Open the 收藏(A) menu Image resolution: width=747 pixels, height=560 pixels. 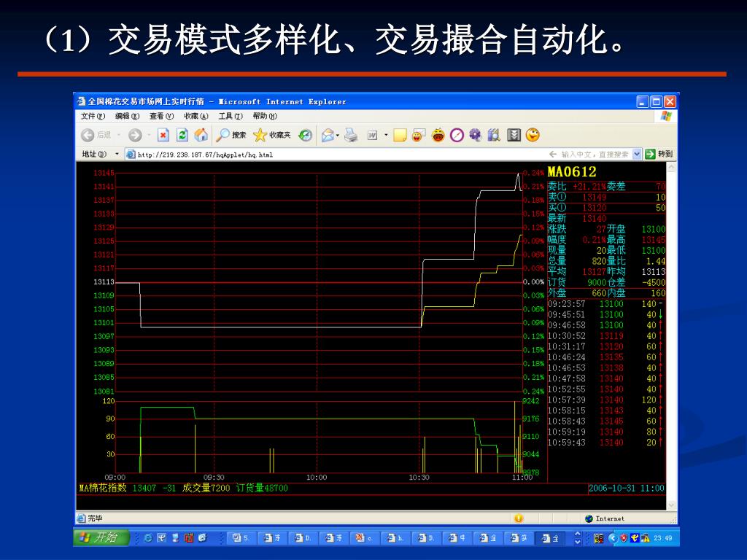(196, 116)
